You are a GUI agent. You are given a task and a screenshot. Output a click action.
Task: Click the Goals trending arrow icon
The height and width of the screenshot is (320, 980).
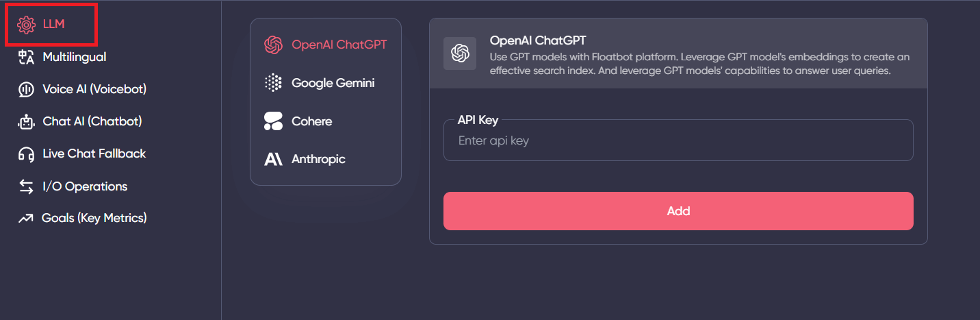click(26, 219)
